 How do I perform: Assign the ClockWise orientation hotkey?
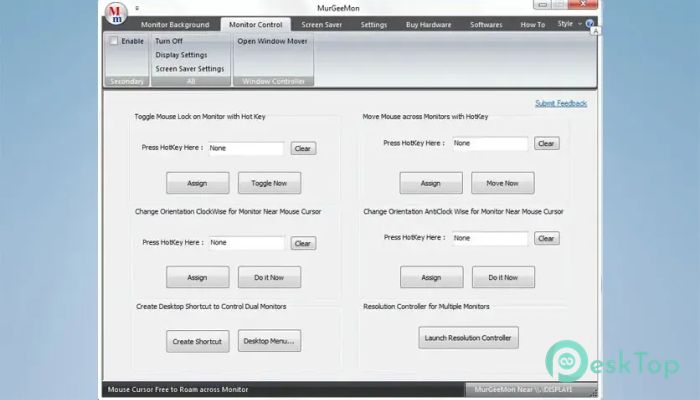pyautogui.click(x=197, y=277)
